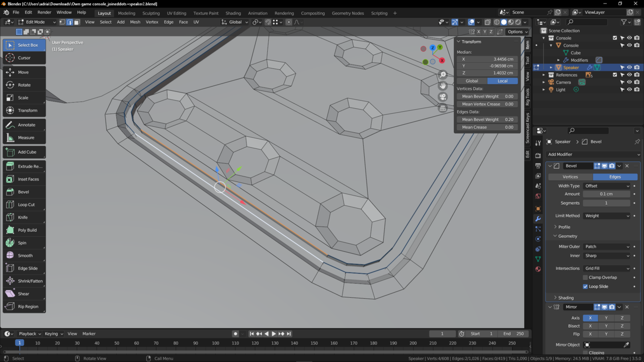Click the Mean Bevel Weight 0.20 slider
The width and height of the screenshot is (644, 362).
487,120
